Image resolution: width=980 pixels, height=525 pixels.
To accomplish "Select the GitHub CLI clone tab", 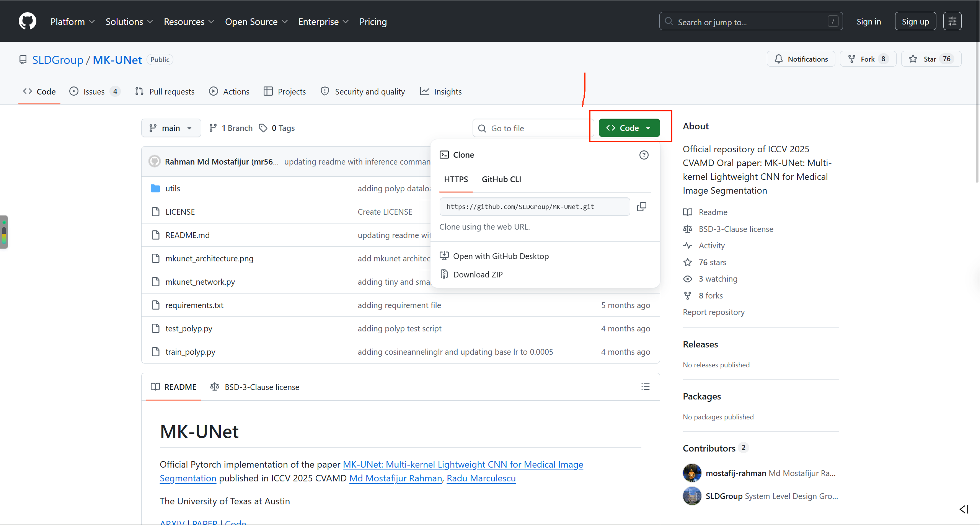I will pos(501,179).
